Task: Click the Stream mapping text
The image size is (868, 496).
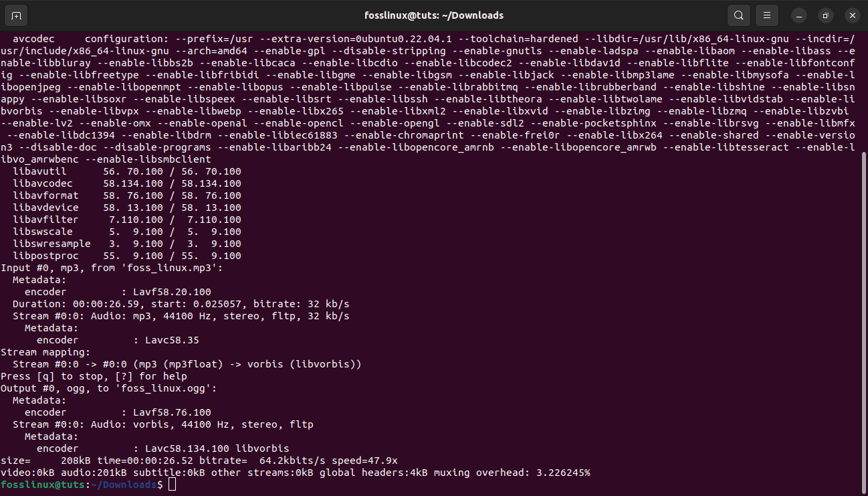Action: tap(42, 351)
